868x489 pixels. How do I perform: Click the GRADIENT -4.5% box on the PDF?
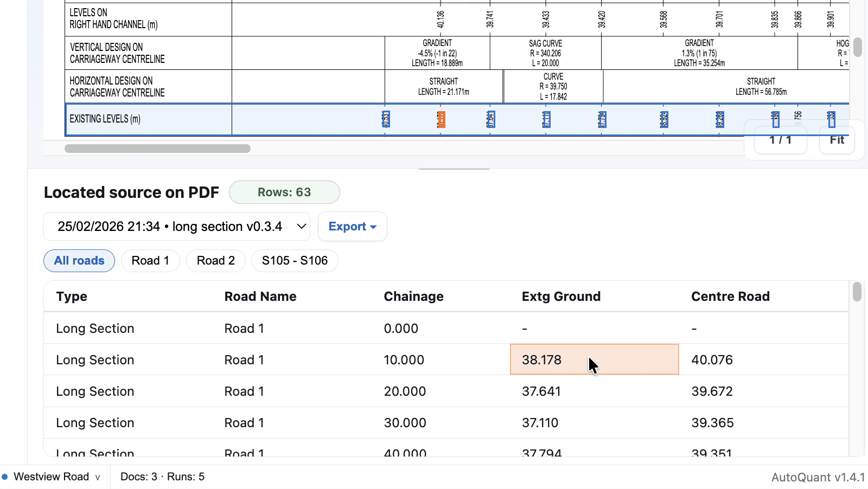437,53
